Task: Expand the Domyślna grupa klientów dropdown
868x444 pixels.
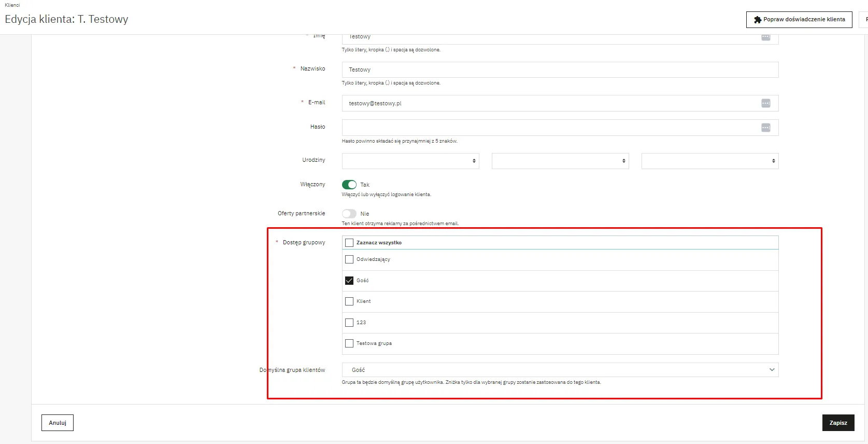Action: pos(560,370)
